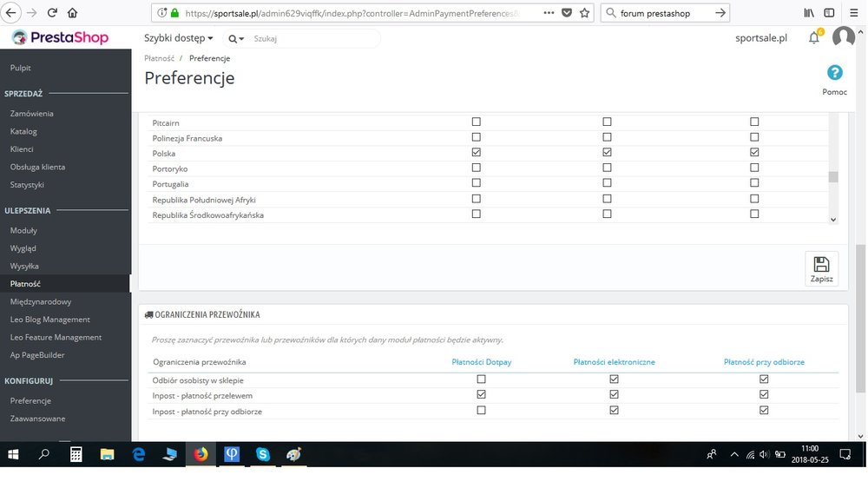Click the Płatność przy odbiorze column link
Screen dimensions: 868x488
[x=764, y=362]
